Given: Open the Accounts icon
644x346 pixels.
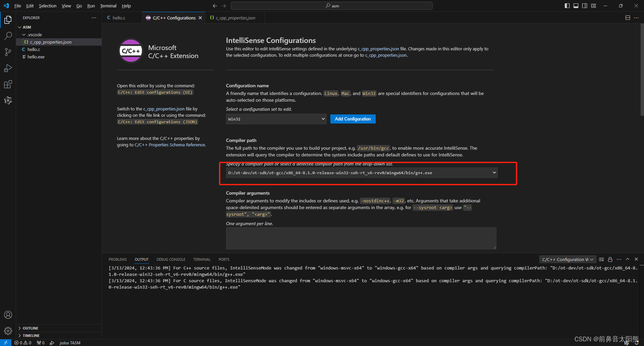Looking at the screenshot, I should click(x=8, y=315).
